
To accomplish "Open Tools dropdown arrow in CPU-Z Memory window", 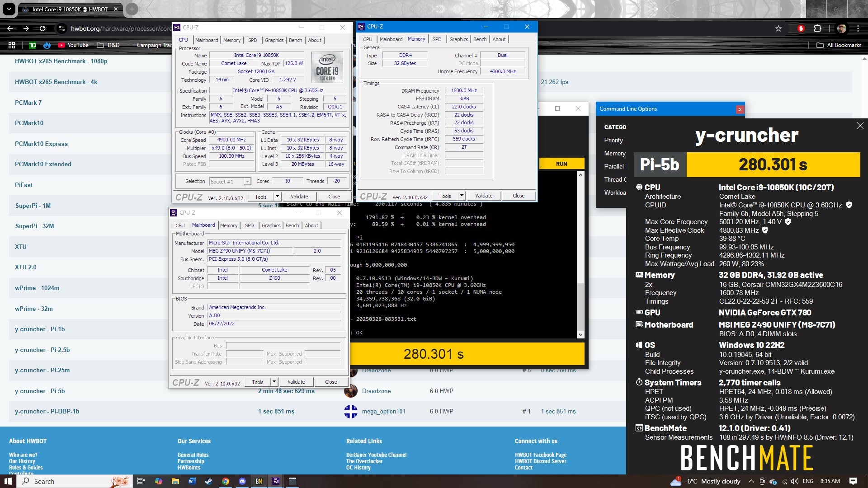I will click(462, 196).
